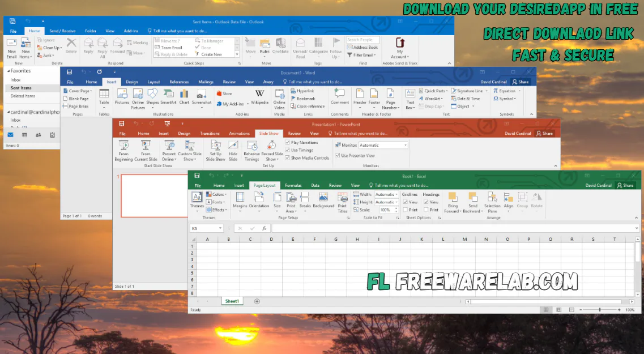The image size is (644, 354).
Task: Create a New Email in Outlook
Action: click(x=11, y=48)
